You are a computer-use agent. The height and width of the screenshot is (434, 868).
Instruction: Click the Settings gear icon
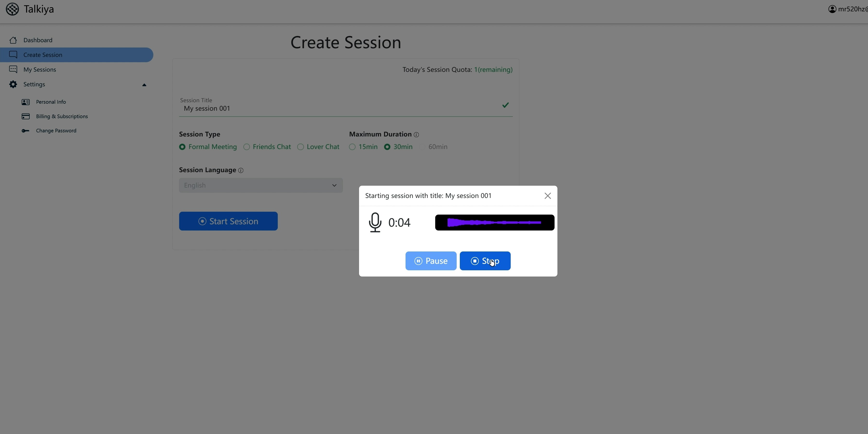coord(13,84)
